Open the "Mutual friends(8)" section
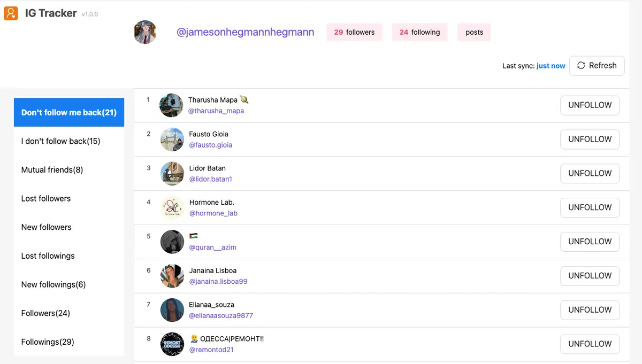This screenshot has width=642, height=364. coord(51,169)
